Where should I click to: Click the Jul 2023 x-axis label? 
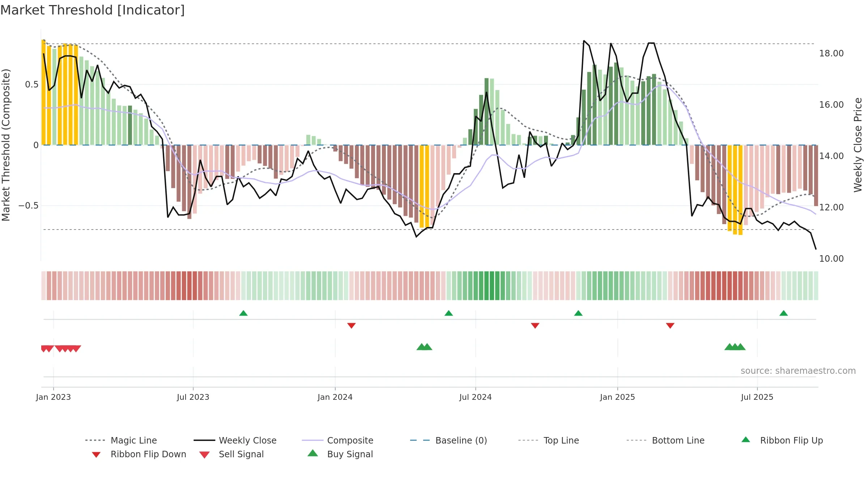pos(193,397)
